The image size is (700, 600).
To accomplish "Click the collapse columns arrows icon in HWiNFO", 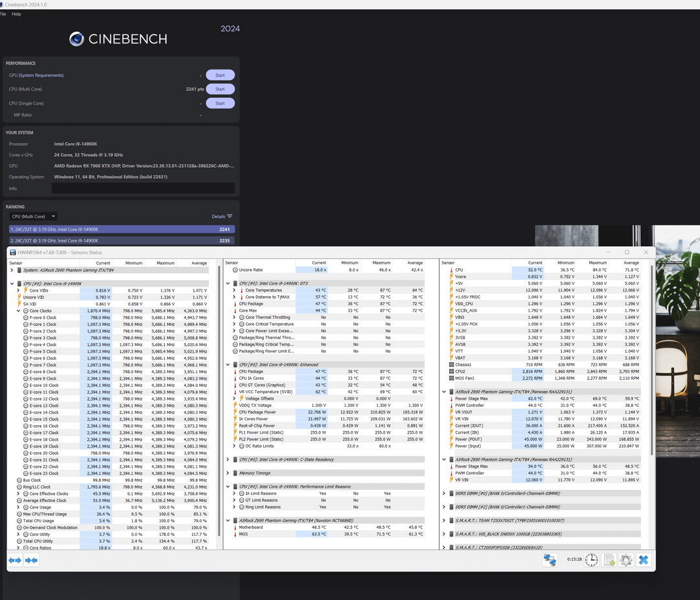I will pyautogui.click(x=31, y=560).
